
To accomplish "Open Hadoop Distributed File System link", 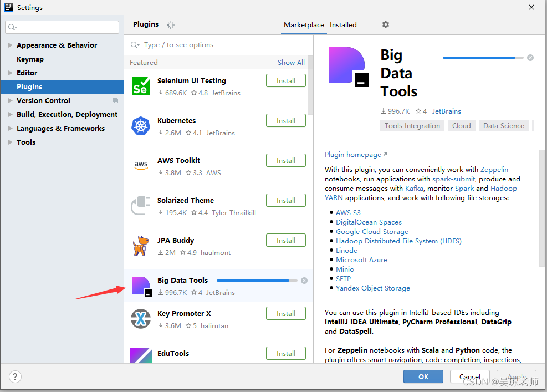I will (x=398, y=241).
